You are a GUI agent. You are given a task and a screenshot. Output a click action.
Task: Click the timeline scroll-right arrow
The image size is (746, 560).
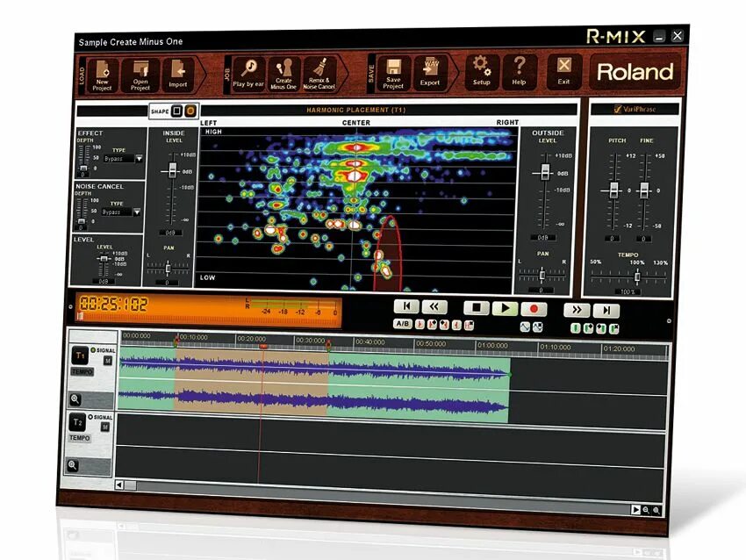click(635, 509)
